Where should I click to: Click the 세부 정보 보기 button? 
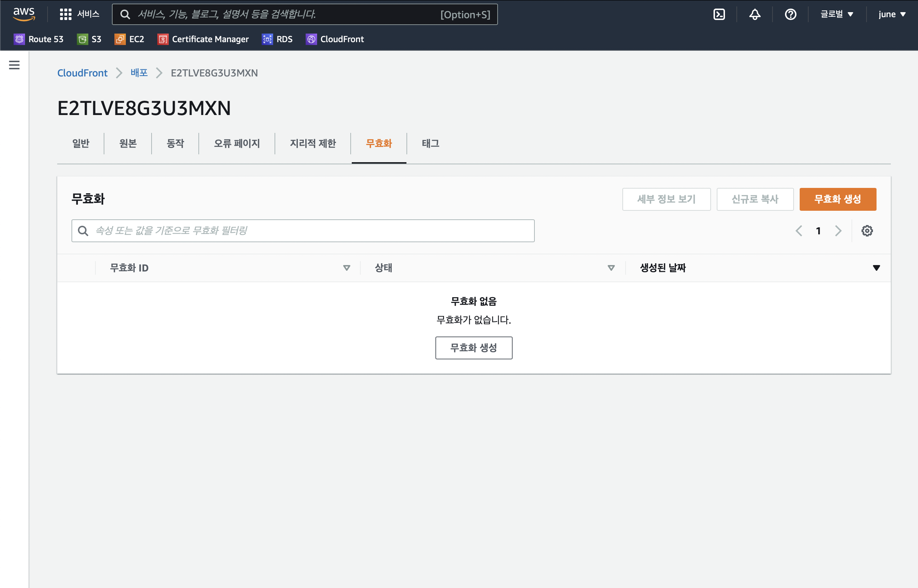click(x=666, y=199)
